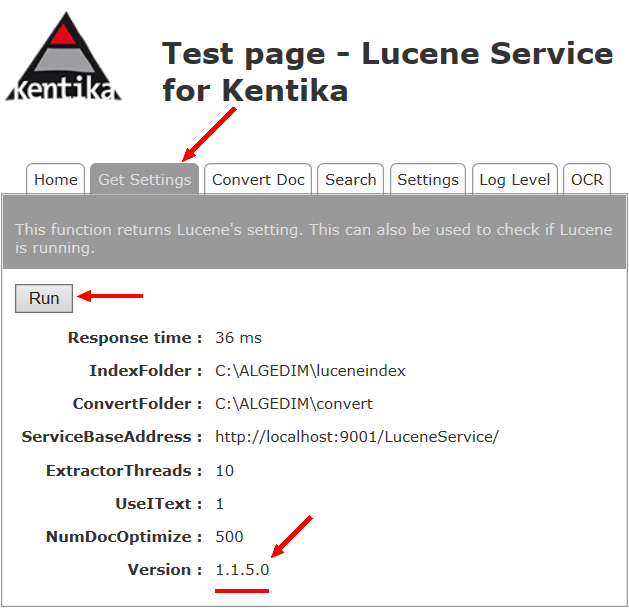Click the description text about Lucene's setting
The width and height of the screenshot is (629, 608).
(x=314, y=239)
